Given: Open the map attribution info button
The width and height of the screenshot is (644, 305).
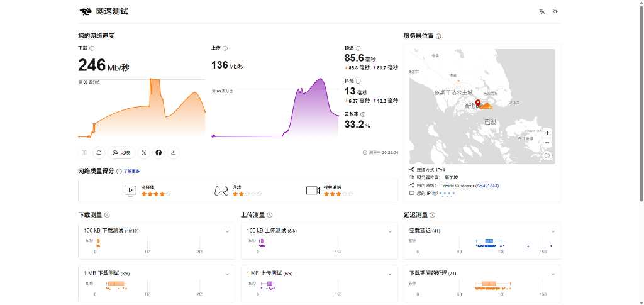Looking at the screenshot, I should click(x=547, y=155).
